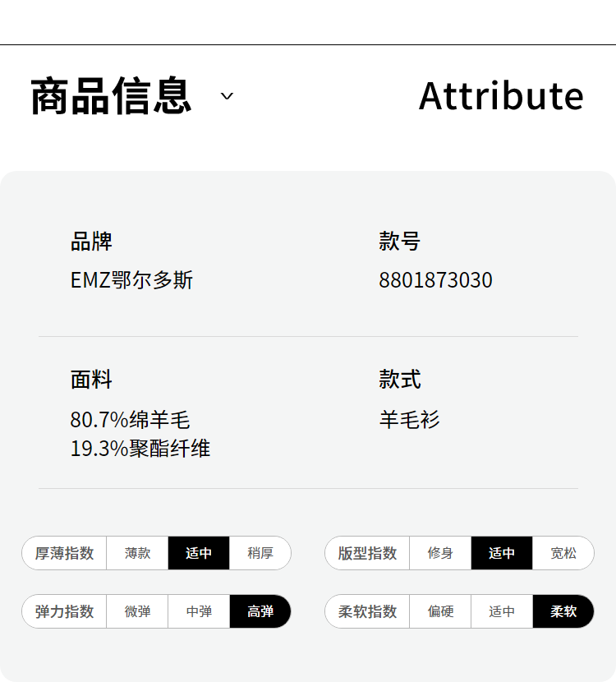Viewport: 616px width, 682px height.
Task: Select 适中 in the 柔软指数 row
Action: 502,611
